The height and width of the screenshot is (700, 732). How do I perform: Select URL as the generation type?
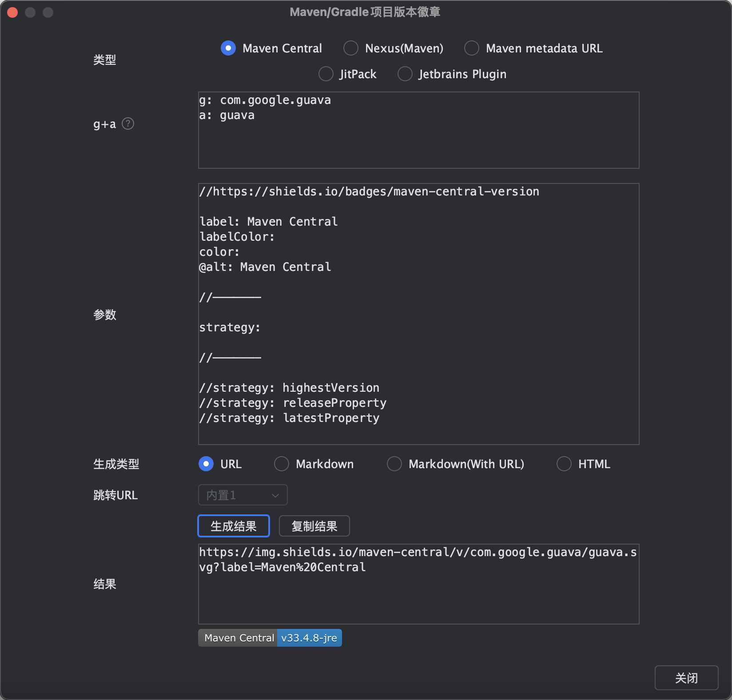pos(205,464)
